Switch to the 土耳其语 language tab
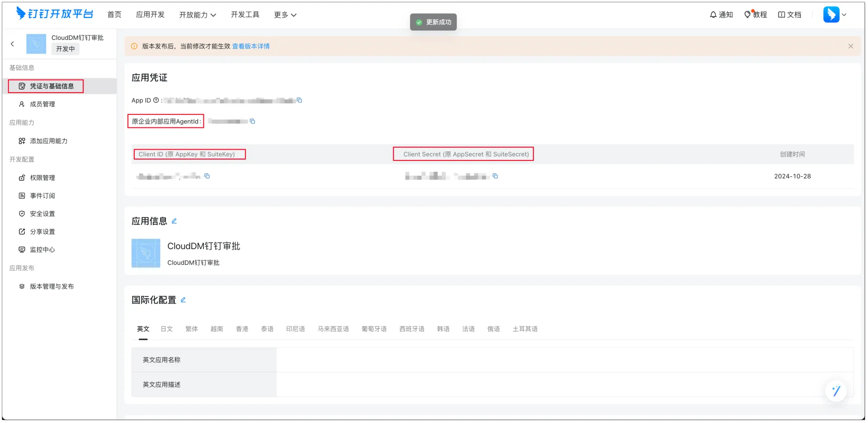The height and width of the screenshot is (423, 868). tap(525, 329)
